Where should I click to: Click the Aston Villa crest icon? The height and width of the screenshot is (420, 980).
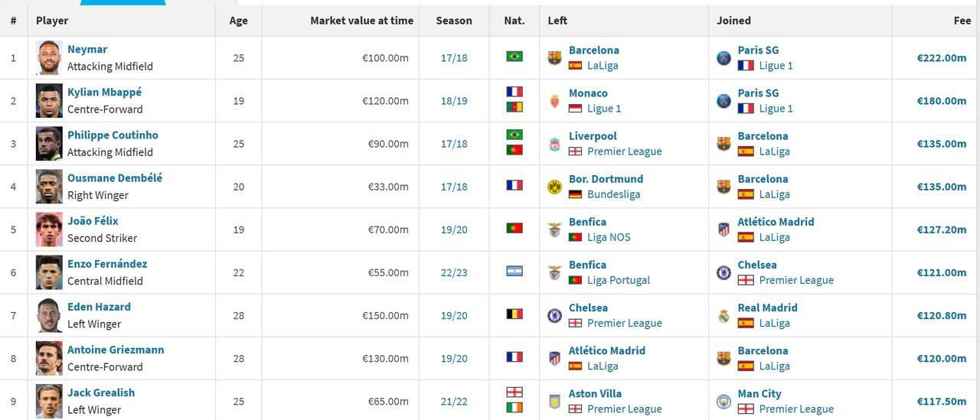554,401
